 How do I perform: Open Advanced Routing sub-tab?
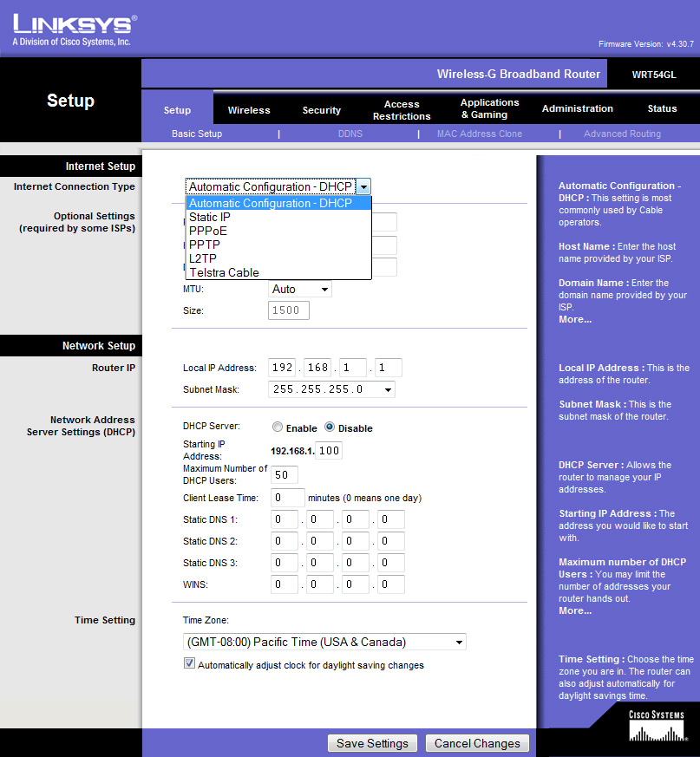(x=622, y=134)
